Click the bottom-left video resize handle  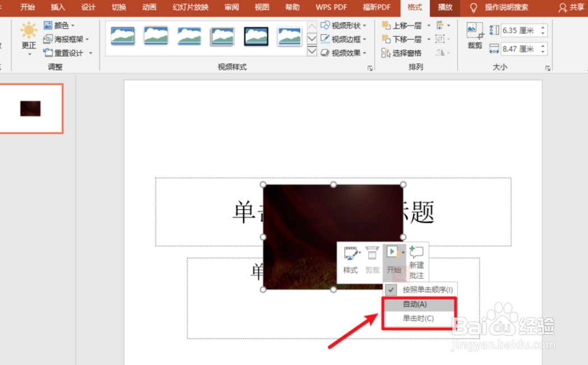pyautogui.click(x=263, y=289)
